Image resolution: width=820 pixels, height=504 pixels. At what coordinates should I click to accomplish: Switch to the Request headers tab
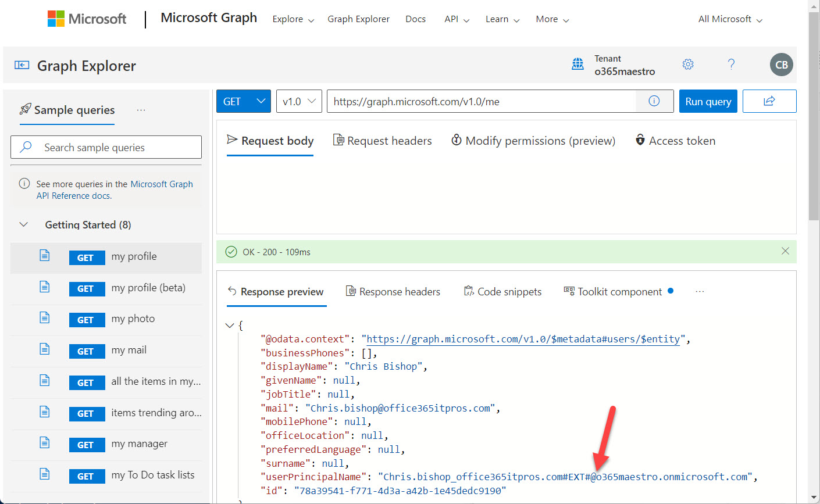[382, 141]
